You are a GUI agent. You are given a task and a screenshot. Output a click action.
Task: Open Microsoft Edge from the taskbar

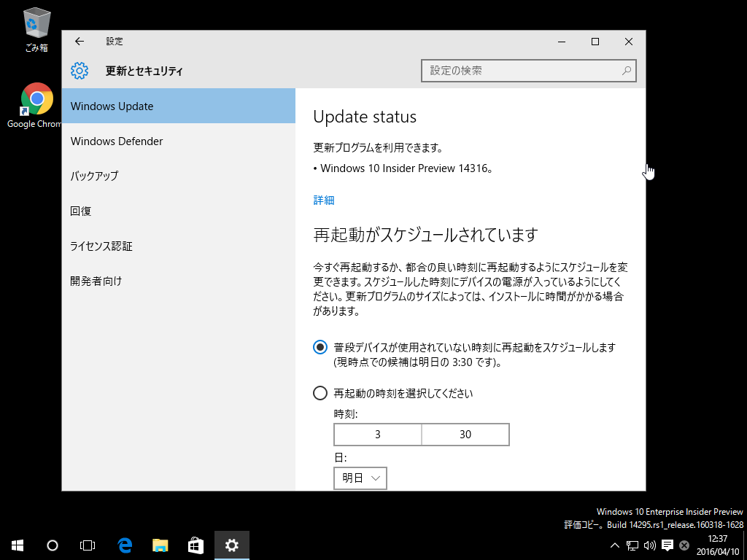[x=125, y=545]
